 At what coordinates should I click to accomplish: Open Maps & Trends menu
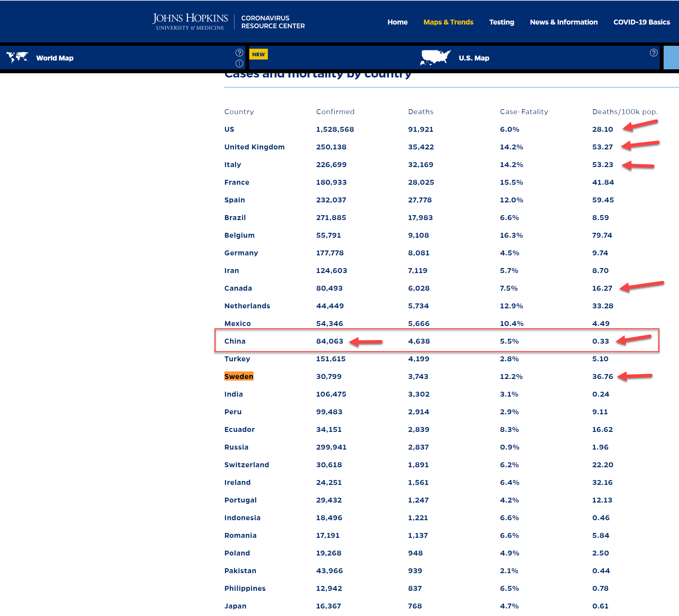click(448, 22)
